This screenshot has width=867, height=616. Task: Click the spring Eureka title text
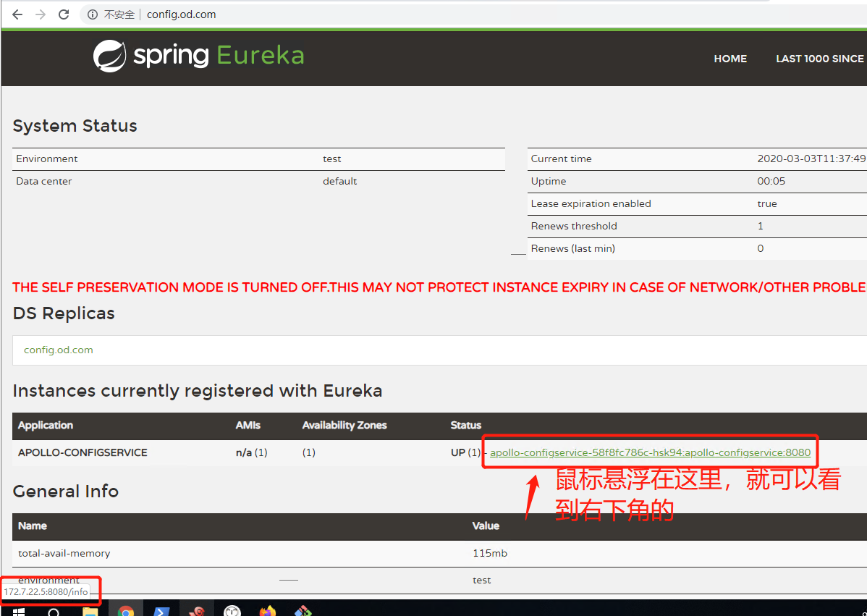219,56
